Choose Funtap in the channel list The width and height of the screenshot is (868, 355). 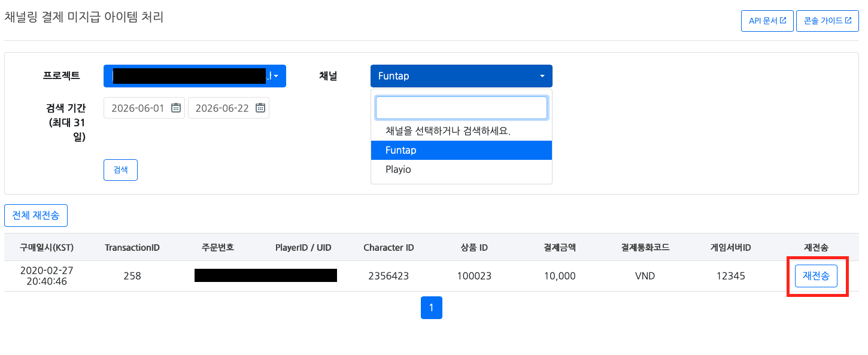(462, 150)
